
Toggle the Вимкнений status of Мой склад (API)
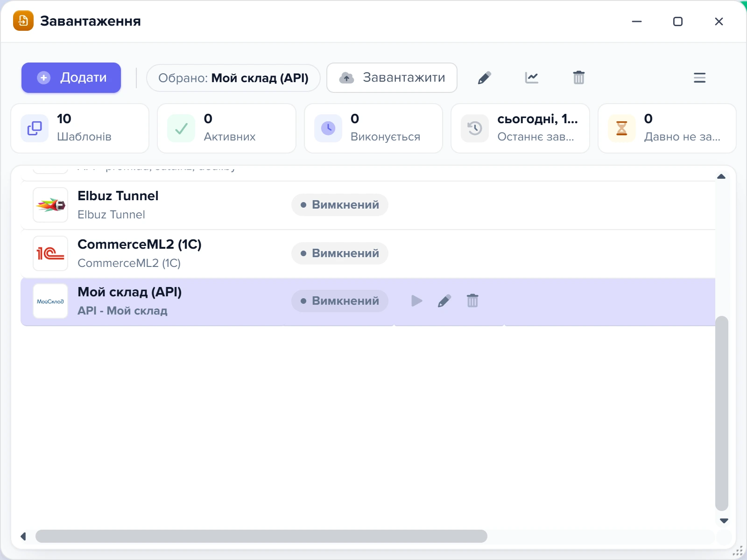coord(340,301)
